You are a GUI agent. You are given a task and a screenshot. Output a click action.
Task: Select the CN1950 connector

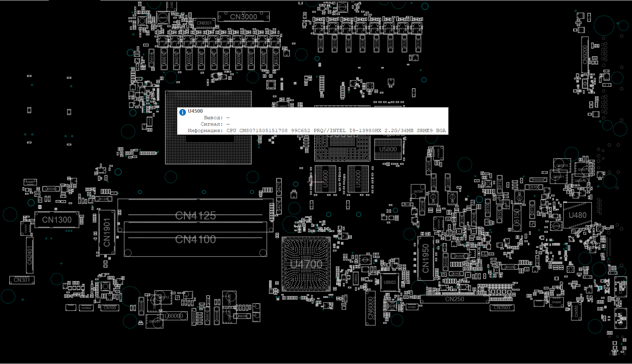pyautogui.click(x=426, y=258)
